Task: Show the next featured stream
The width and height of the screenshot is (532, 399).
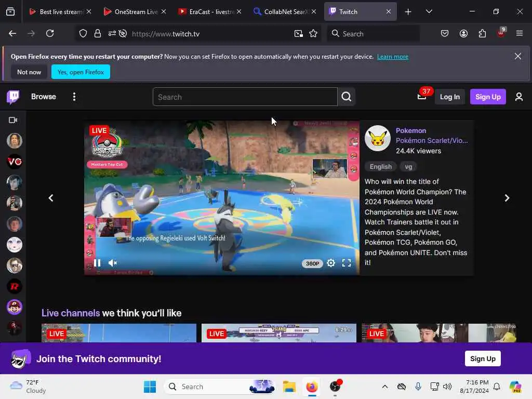Action: click(x=507, y=198)
